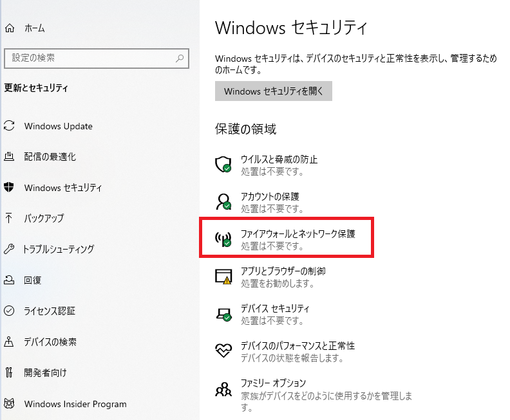Select 開発者向け in sidebar
The height and width of the screenshot is (420, 510).
pos(45,372)
